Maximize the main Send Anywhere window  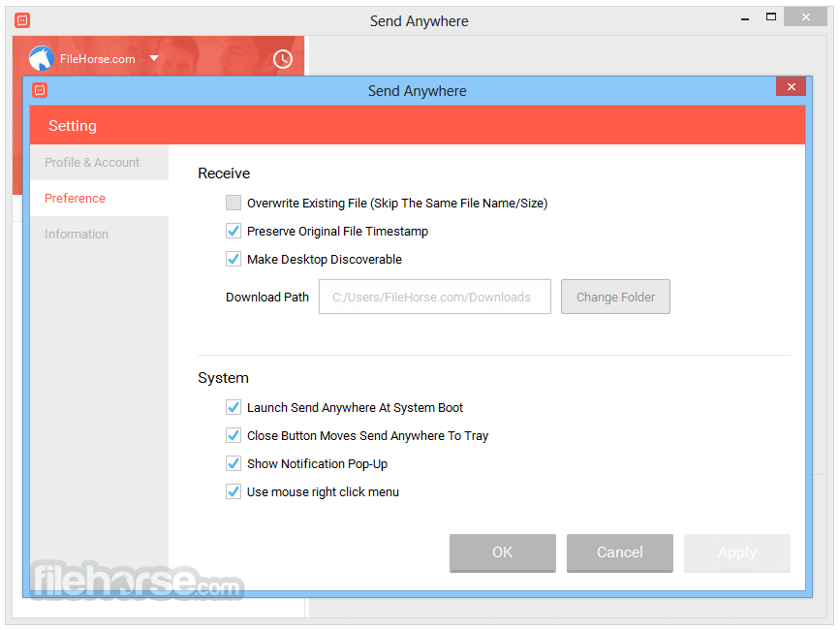(771, 17)
